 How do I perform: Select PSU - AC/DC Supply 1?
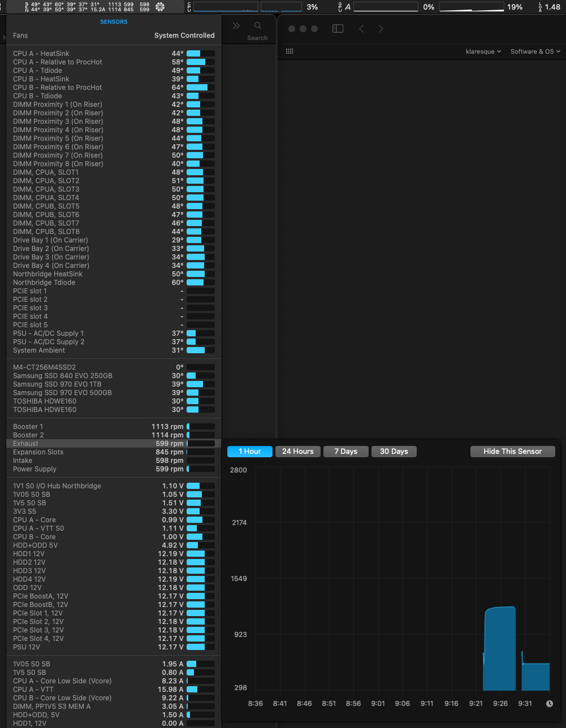[114, 333]
